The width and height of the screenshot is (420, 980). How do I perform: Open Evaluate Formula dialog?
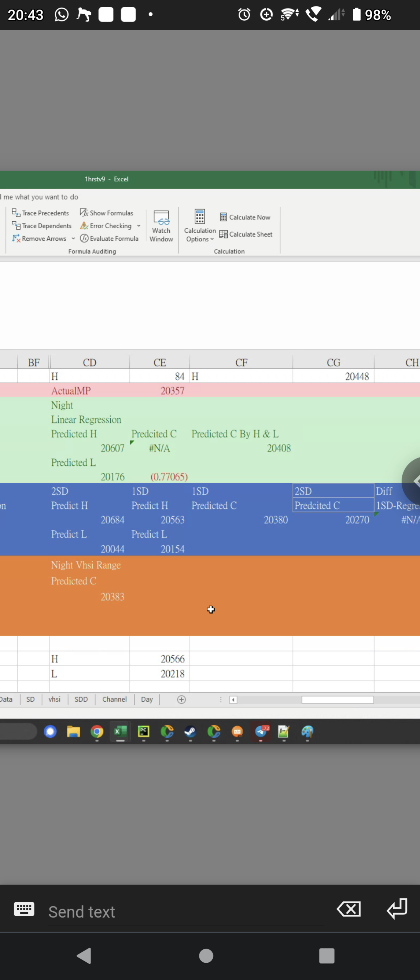(109, 239)
